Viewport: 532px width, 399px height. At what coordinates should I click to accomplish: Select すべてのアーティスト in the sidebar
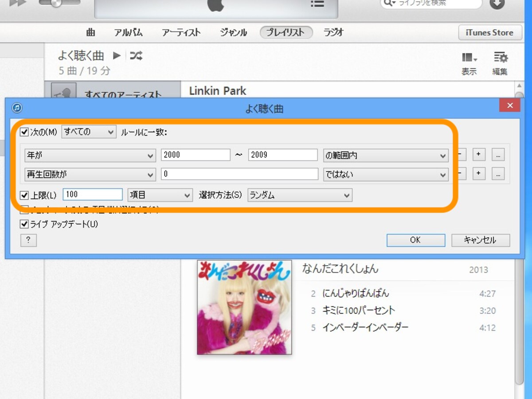(113, 90)
